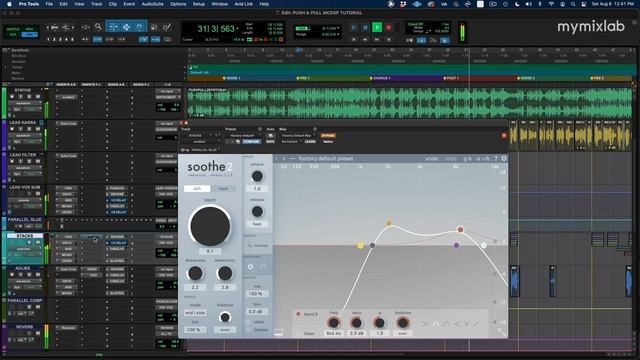Click the soothe2 depth knob

click(210, 226)
